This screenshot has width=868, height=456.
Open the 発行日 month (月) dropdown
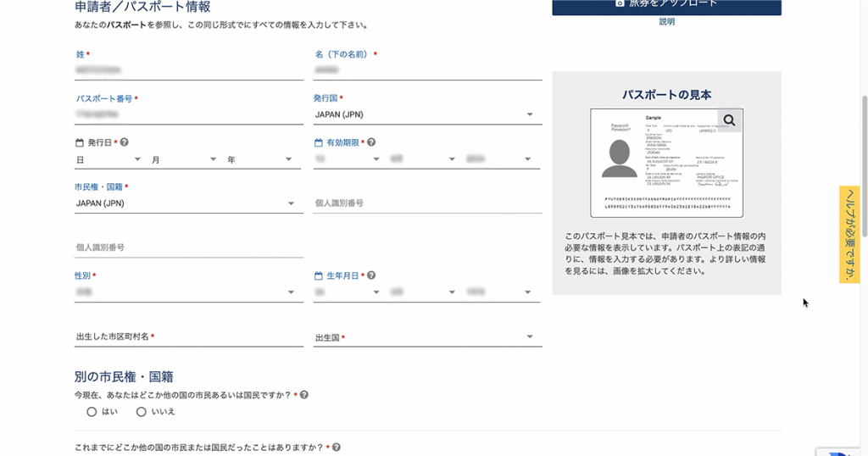tap(184, 159)
